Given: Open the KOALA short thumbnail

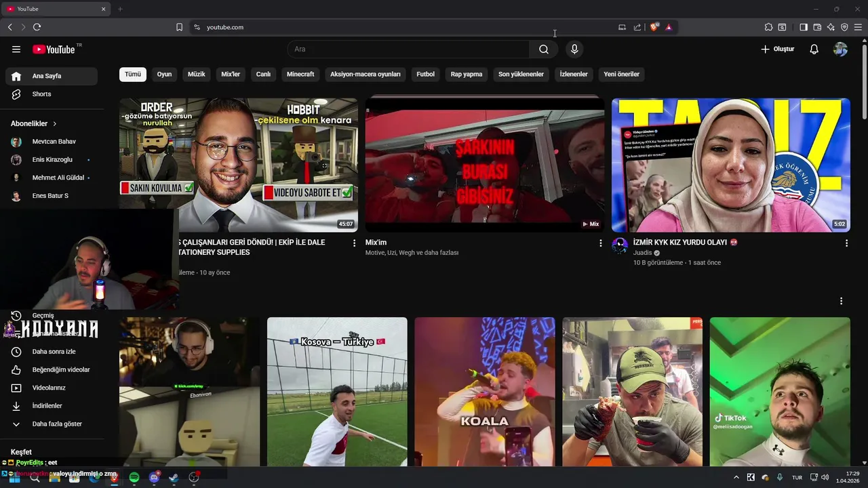Looking at the screenshot, I should (485, 392).
